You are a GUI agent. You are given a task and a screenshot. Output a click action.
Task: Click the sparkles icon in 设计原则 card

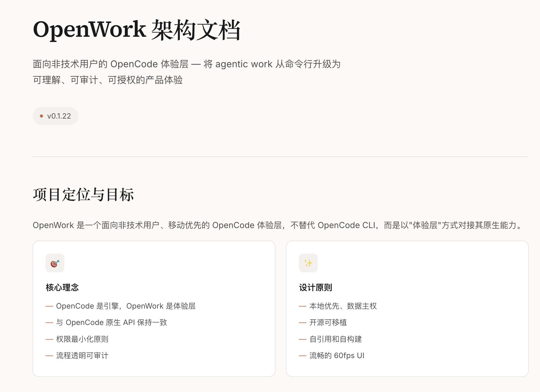click(x=308, y=263)
